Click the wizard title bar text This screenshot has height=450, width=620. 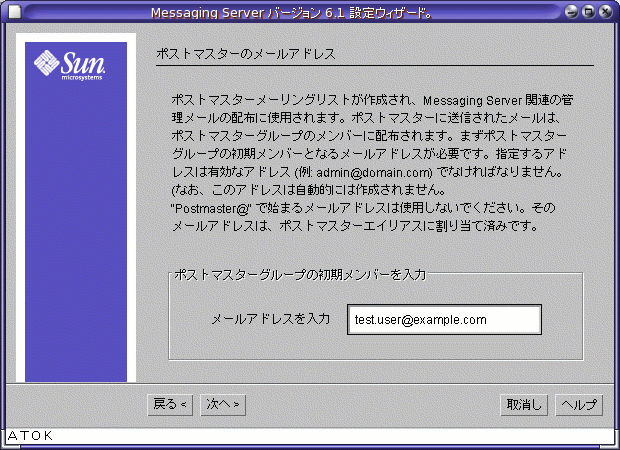pos(291,13)
